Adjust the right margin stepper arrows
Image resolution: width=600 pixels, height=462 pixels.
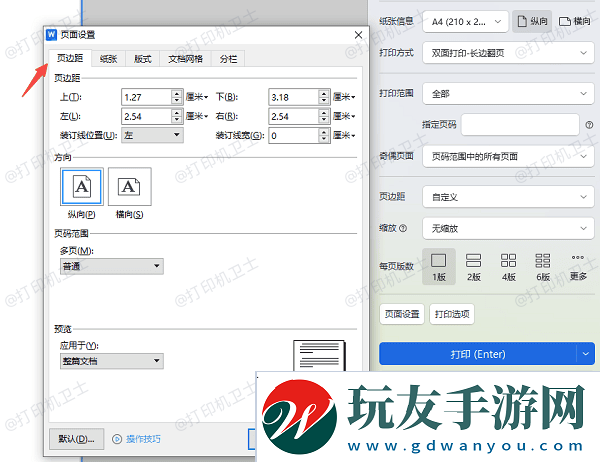[x=324, y=116]
